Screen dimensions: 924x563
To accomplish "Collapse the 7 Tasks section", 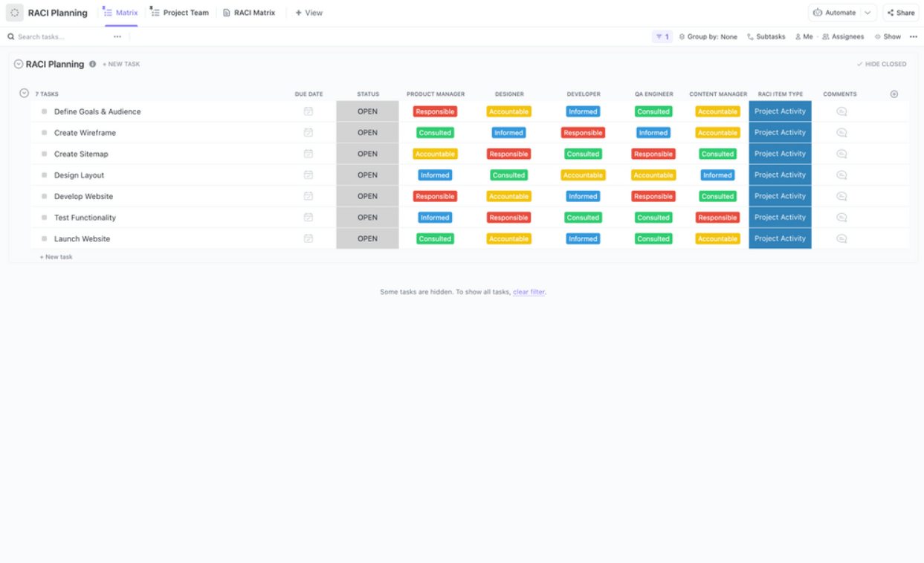I will click(24, 94).
